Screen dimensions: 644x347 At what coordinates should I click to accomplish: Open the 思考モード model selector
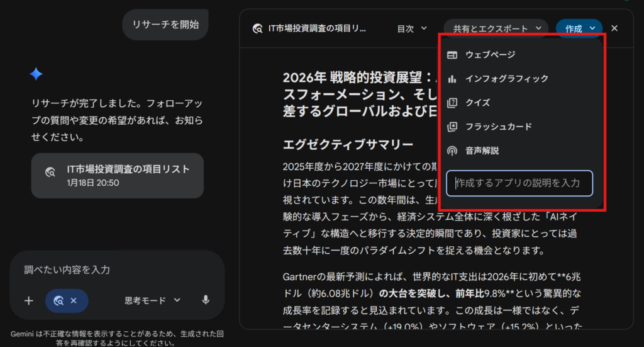(152, 300)
